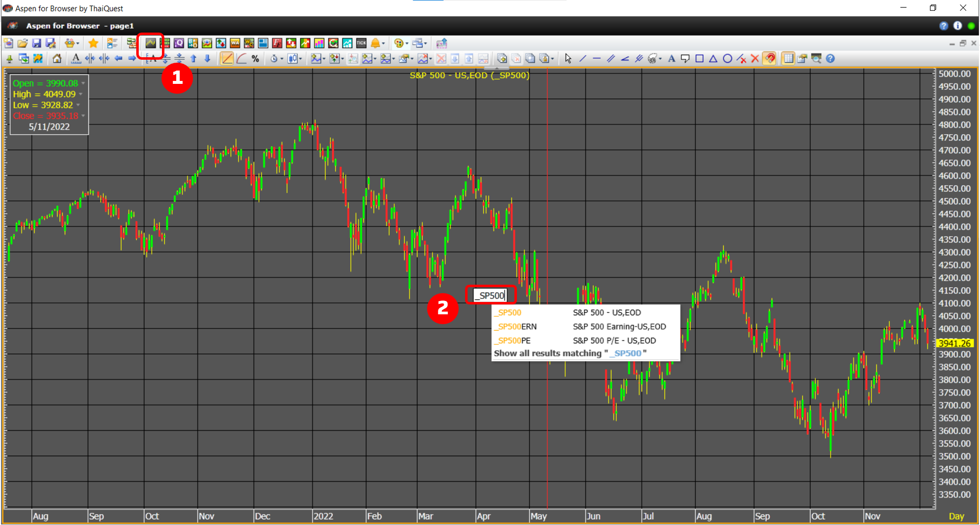Image resolution: width=980 pixels, height=525 pixels.
Task: Click the _SP500 symbol input field
Action: pyautogui.click(x=490, y=296)
